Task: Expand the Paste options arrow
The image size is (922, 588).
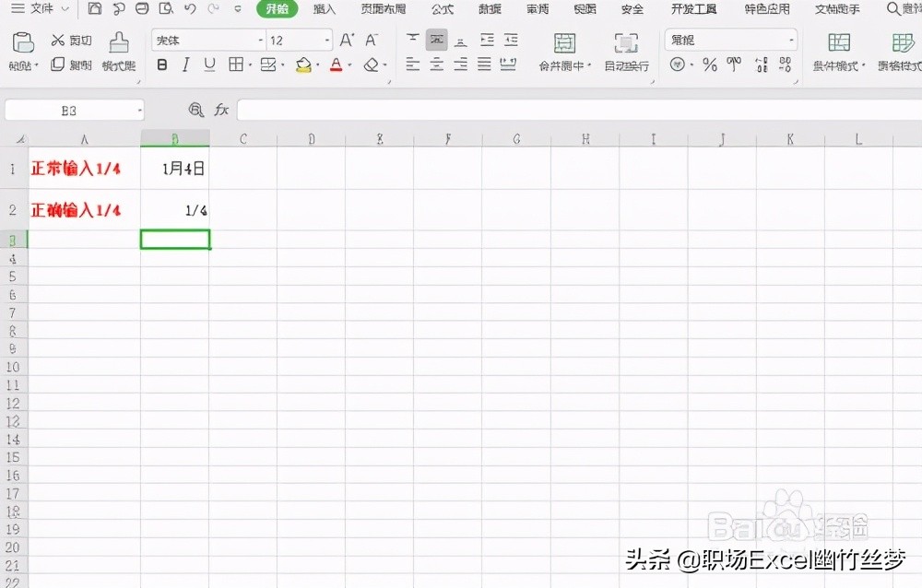Action: click(x=37, y=65)
